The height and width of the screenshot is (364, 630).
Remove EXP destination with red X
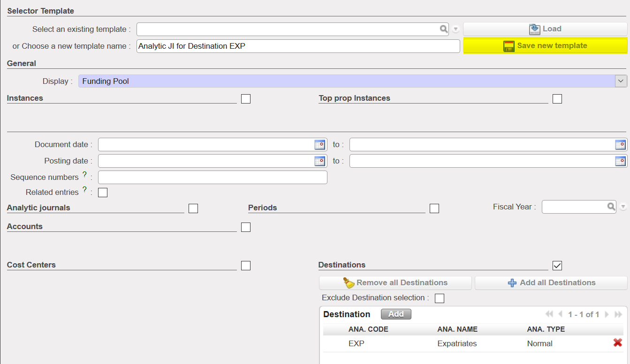(617, 343)
